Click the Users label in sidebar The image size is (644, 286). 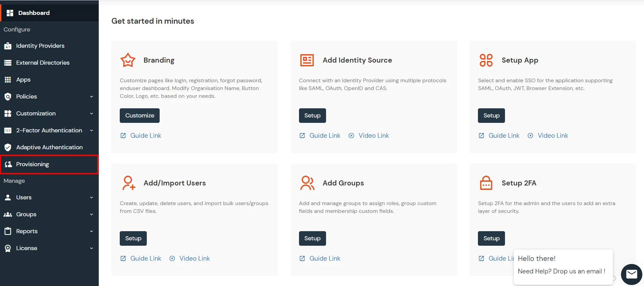[x=24, y=197]
